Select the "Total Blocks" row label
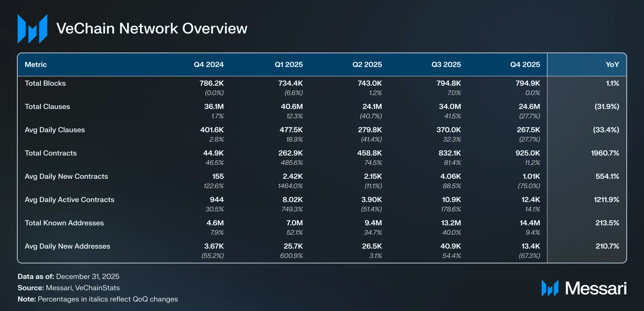The width and height of the screenshot is (644, 311). [x=45, y=83]
